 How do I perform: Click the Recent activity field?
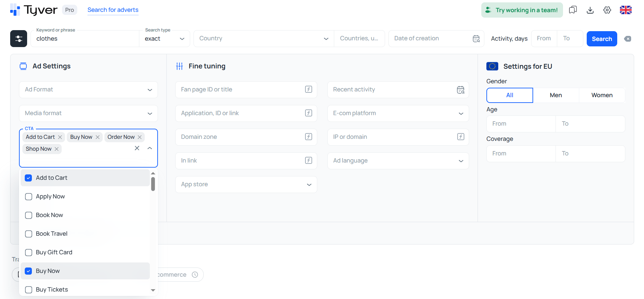pos(398,90)
